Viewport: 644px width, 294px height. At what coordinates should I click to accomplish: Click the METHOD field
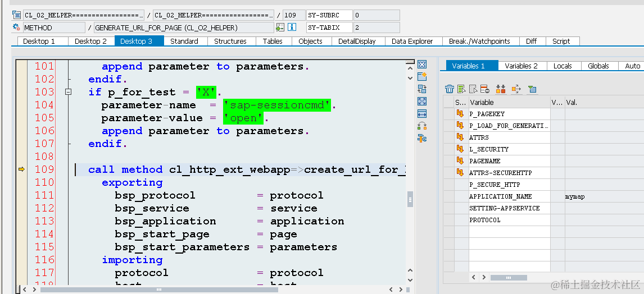54,27
